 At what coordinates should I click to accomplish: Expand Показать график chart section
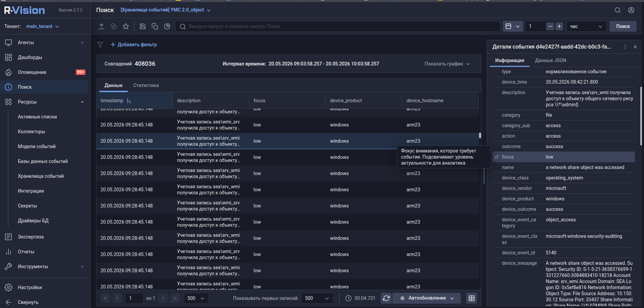point(447,64)
